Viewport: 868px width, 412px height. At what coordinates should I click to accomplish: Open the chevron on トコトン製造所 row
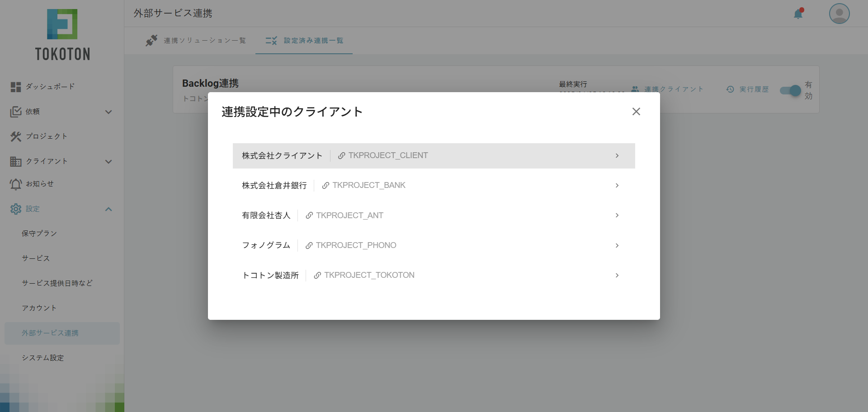pos(617,275)
